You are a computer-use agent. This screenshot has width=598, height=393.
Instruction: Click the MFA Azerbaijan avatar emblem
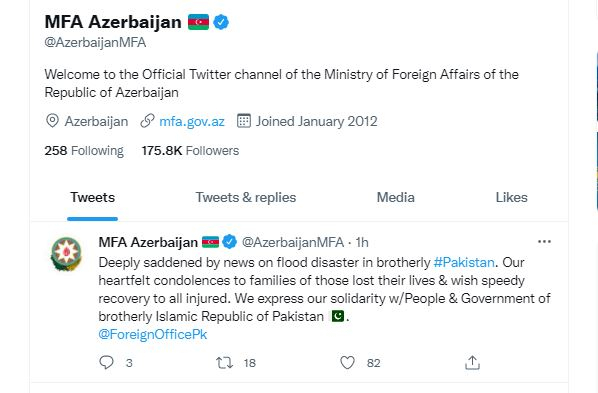66,254
